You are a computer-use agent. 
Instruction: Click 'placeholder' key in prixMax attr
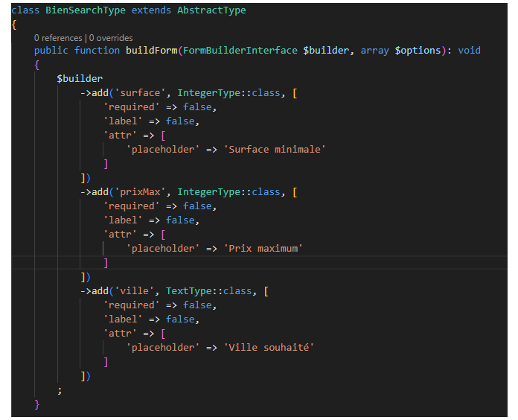coord(163,248)
